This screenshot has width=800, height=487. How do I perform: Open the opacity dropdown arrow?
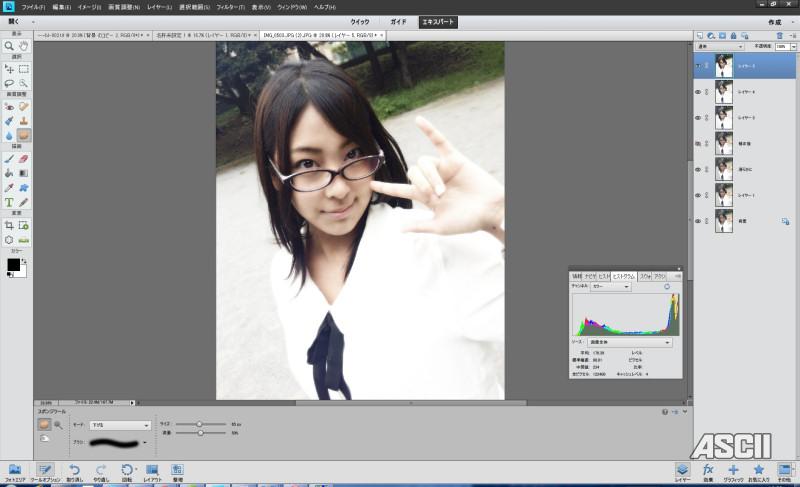(x=793, y=46)
